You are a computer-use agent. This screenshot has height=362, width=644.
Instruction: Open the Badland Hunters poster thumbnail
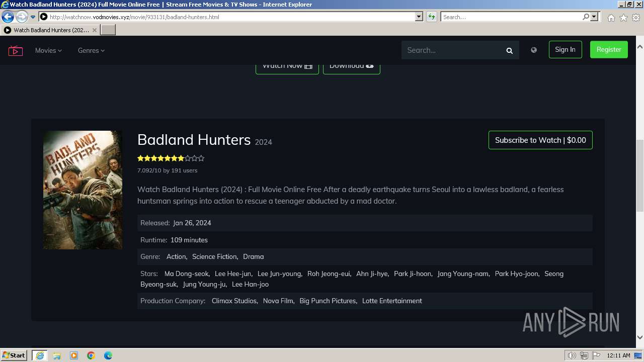click(x=83, y=190)
